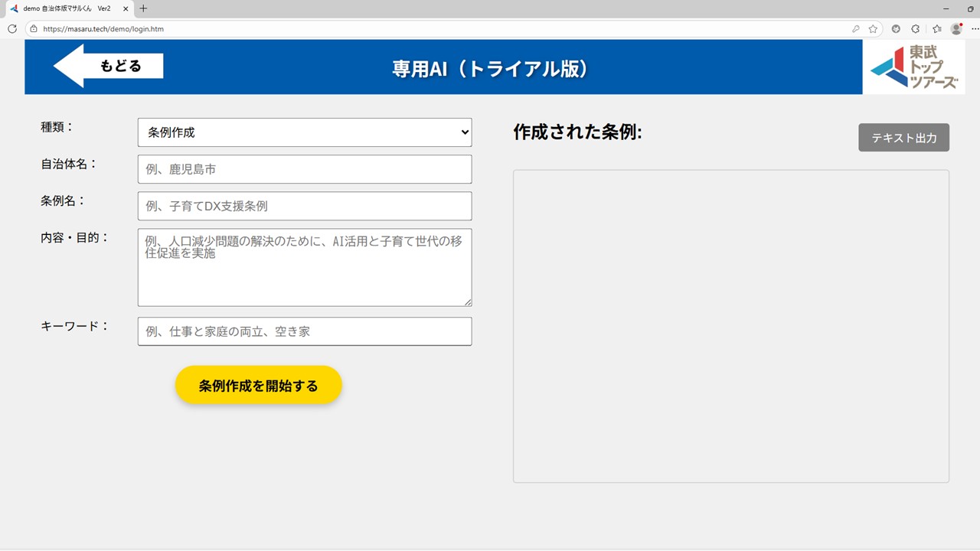Focus the 自治体名 input field
Viewport: 980px width, 551px height.
click(x=305, y=169)
